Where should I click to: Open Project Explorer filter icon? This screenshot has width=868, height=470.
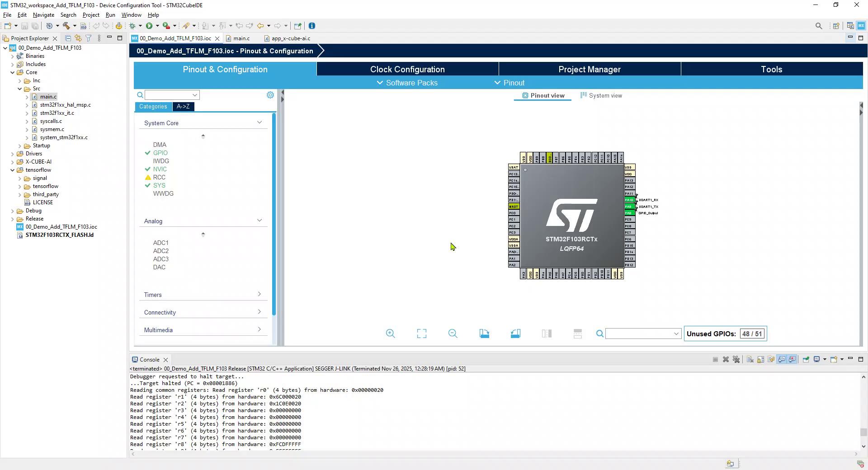(89, 38)
